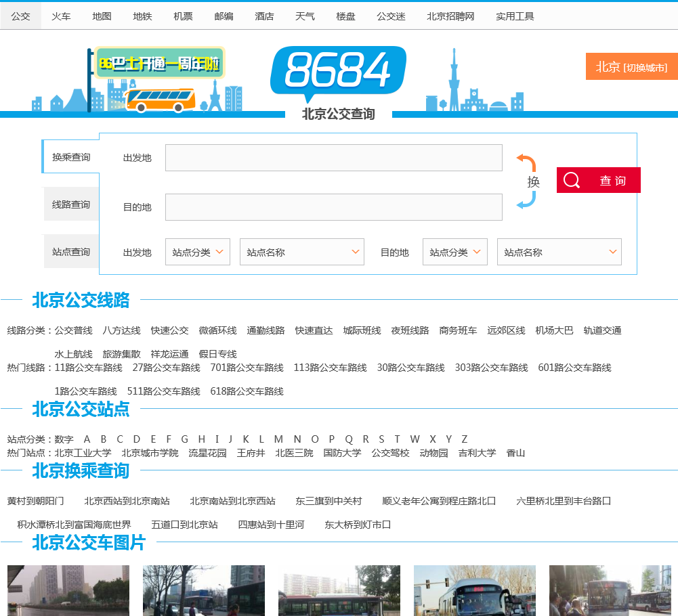The height and width of the screenshot is (616, 678).
Task: Click the magnifier icon on 查询 button
Action: [571, 180]
